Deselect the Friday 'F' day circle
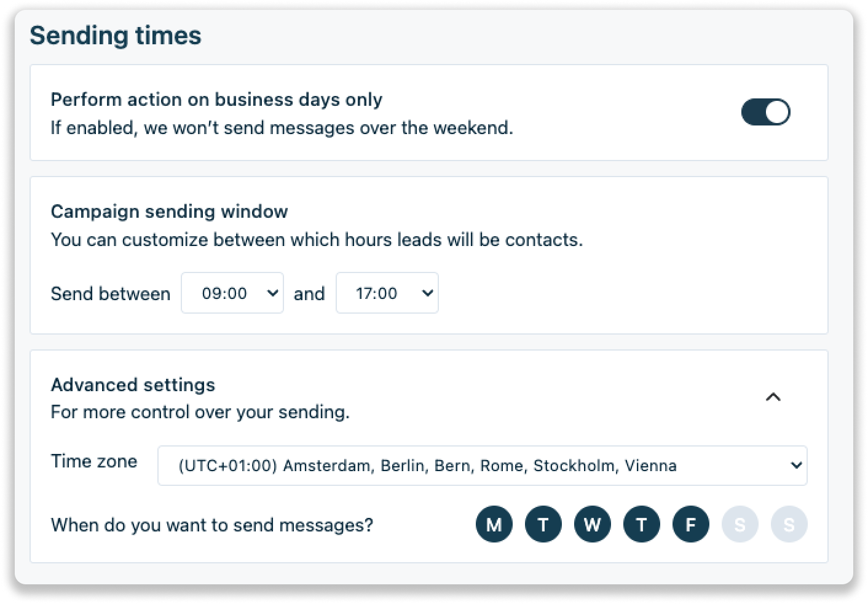 tap(690, 524)
